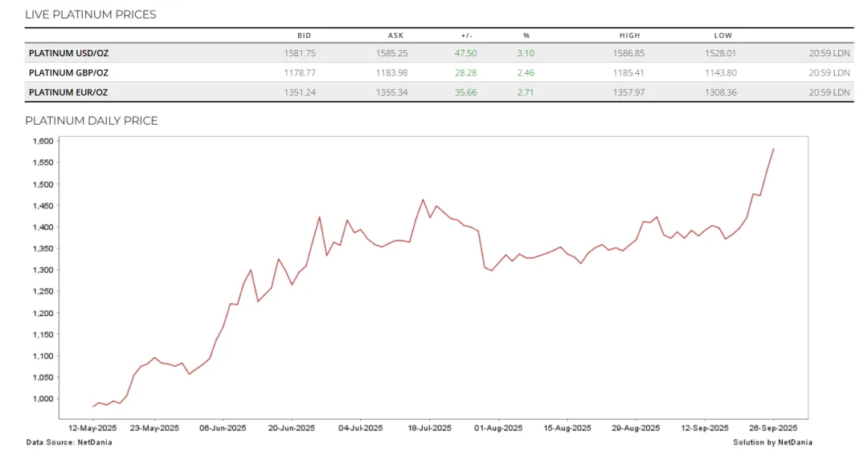
Task: Click the HIGH column header
Action: click(630, 35)
